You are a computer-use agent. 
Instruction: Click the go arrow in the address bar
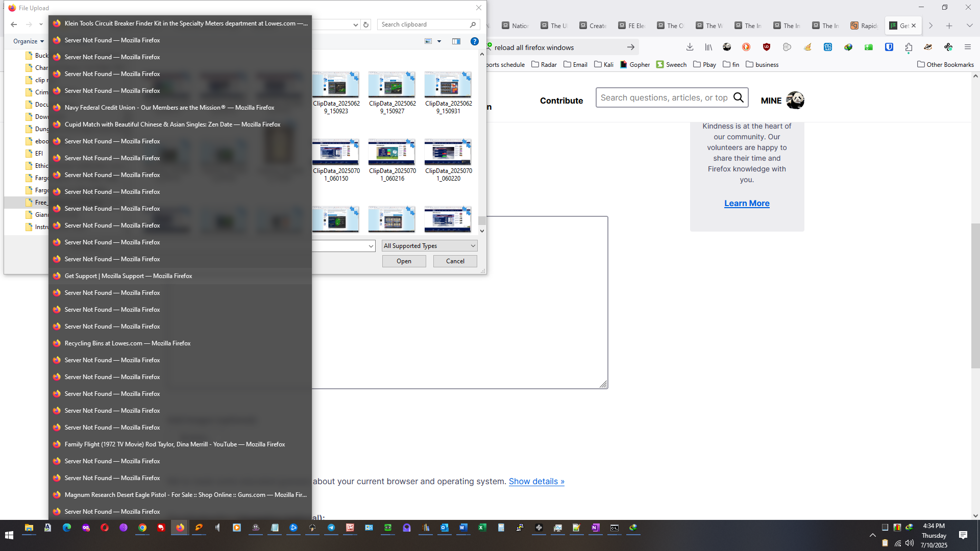(631, 47)
